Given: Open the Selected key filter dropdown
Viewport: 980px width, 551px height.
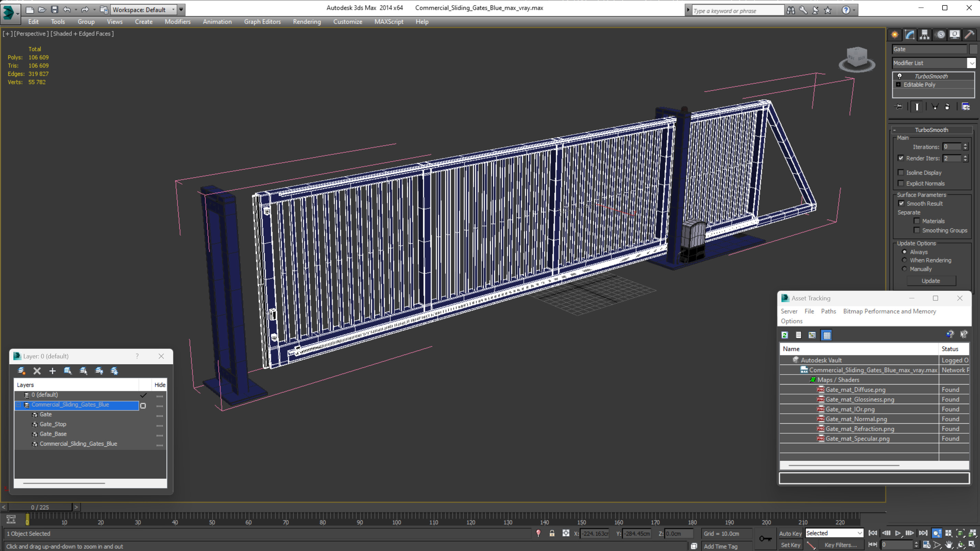Looking at the screenshot, I should coord(834,533).
